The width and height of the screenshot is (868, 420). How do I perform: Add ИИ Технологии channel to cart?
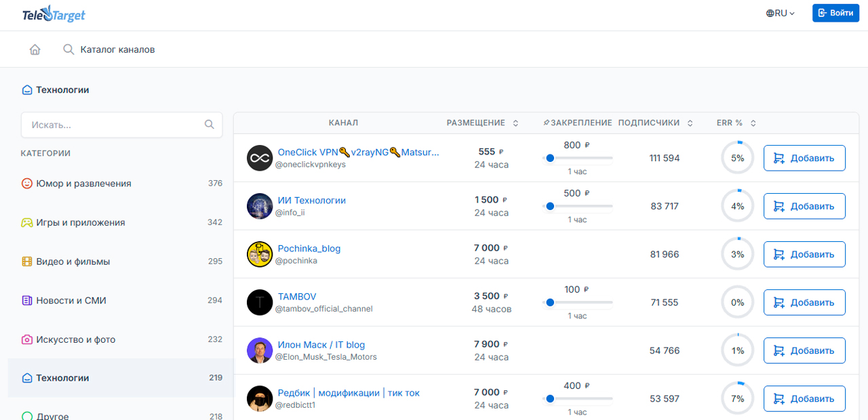[x=804, y=206]
